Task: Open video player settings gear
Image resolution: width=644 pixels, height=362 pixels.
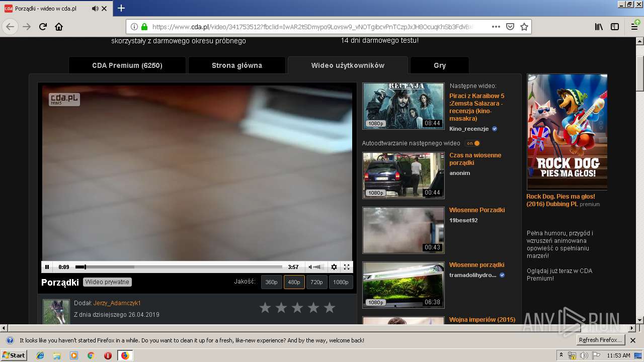Action: pyautogui.click(x=334, y=267)
